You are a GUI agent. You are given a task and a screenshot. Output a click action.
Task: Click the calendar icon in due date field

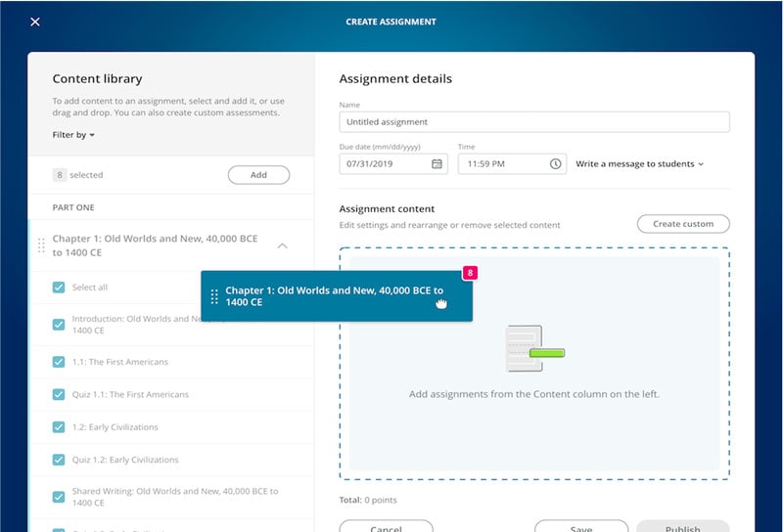(437, 164)
